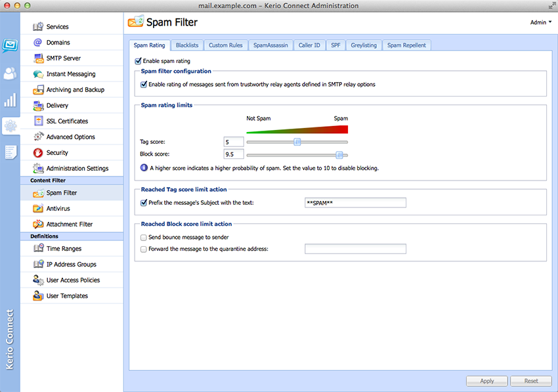Click the Accounts users icon in left rail
The image size is (558, 392).
(10, 73)
